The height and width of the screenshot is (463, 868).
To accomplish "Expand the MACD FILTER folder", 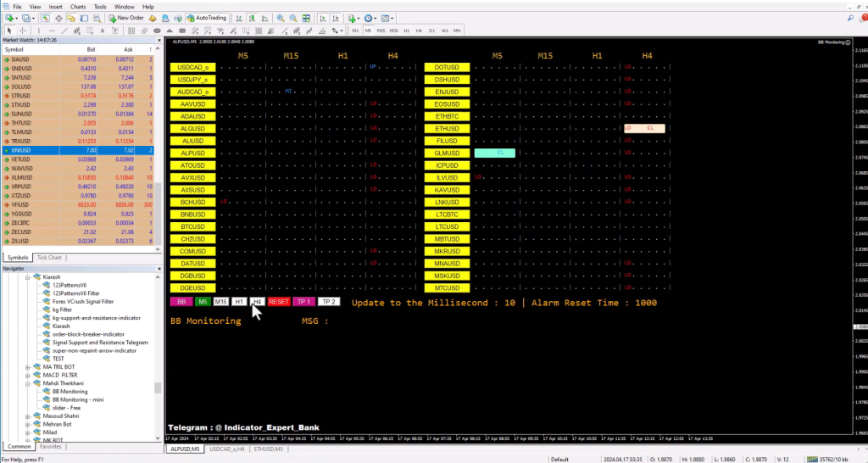I will pos(28,375).
